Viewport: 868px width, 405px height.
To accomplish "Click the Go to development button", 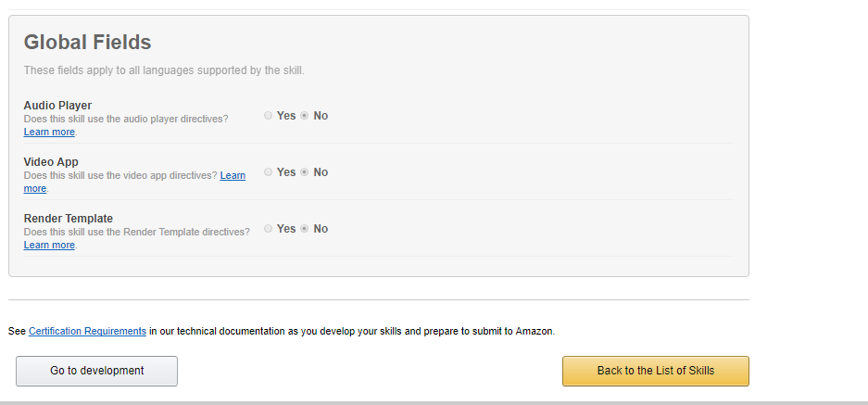I will [x=96, y=371].
